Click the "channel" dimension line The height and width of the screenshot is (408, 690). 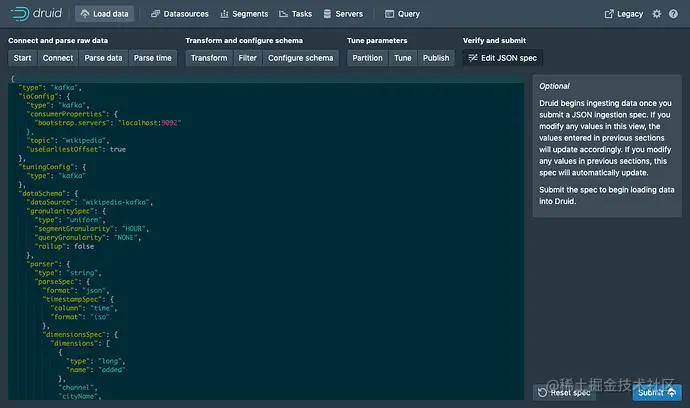click(x=78, y=387)
